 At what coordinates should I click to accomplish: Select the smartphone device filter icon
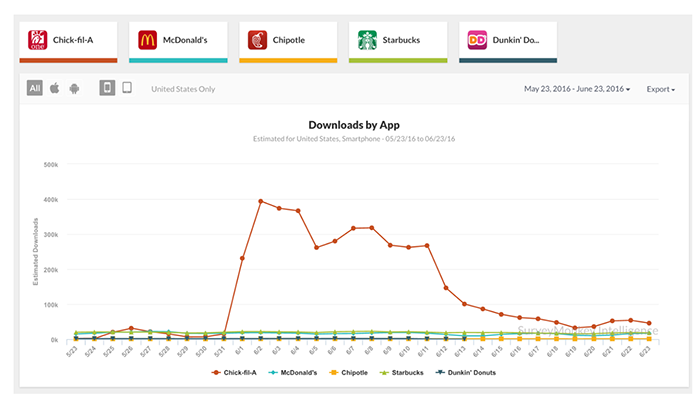(x=107, y=88)
